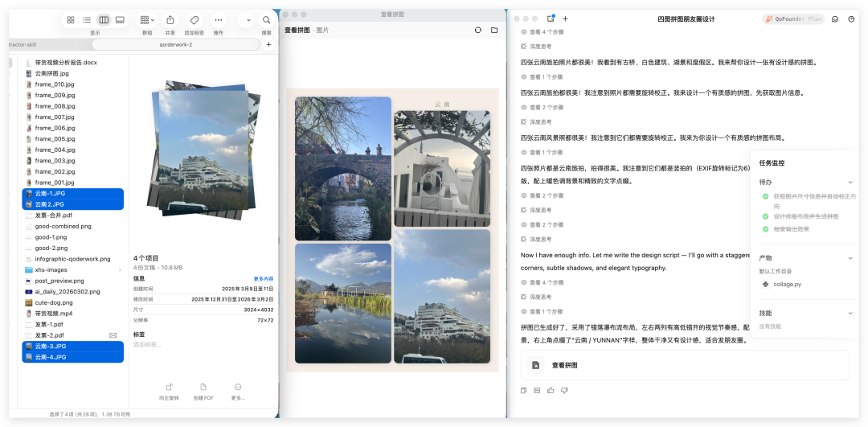Image resolution: width=868 pixels, height=427 pixels.
Task: Click the save-as-image icon under reply
Action: [x=536, y=391]
